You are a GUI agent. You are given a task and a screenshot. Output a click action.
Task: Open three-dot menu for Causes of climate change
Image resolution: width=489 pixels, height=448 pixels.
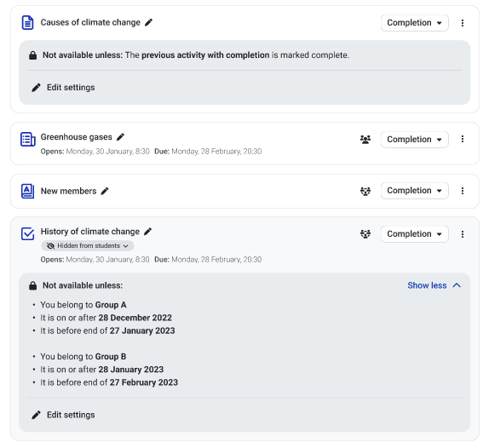pos(463,23)
